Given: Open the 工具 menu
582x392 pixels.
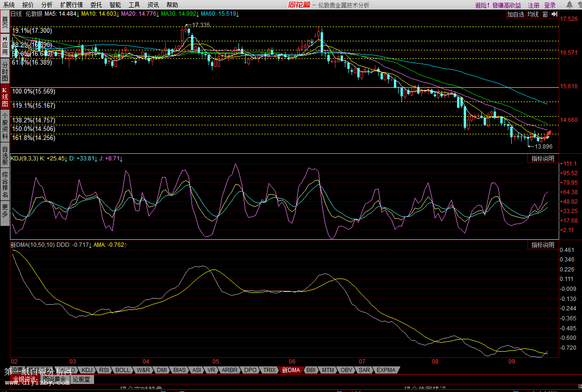Looking at the screenshot, I should [134, 5].
